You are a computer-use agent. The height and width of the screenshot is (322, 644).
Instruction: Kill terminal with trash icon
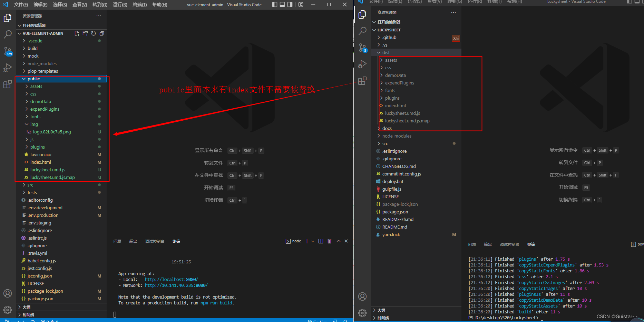329,241
